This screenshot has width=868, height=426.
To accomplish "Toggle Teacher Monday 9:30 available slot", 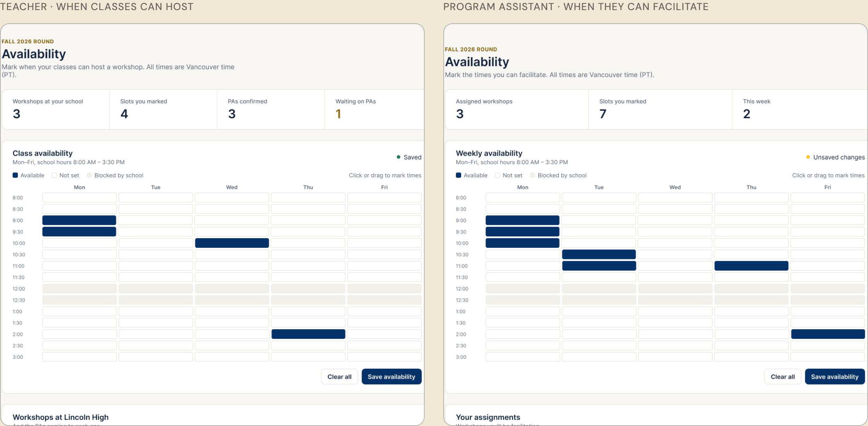I will 79,232.
